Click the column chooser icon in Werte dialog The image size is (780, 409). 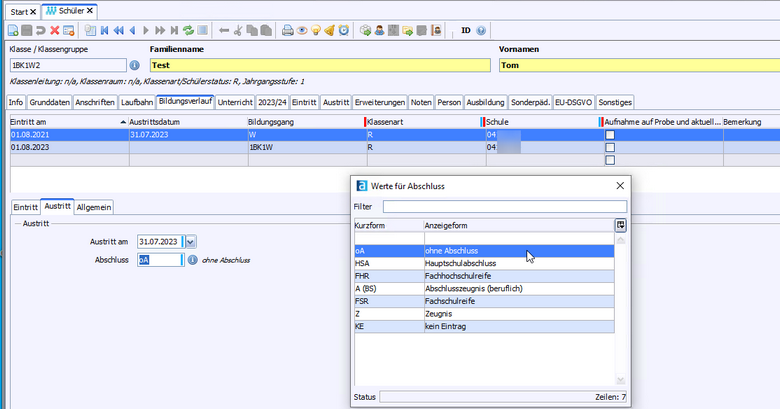click(x=620, y=225)
